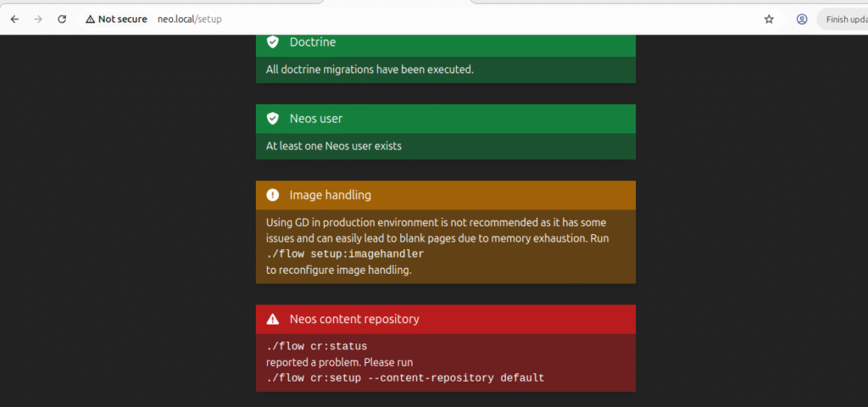Screen dimensions: 868x407
Task: Reload the neo.local setup page
Action: click(x=62, y=19)
